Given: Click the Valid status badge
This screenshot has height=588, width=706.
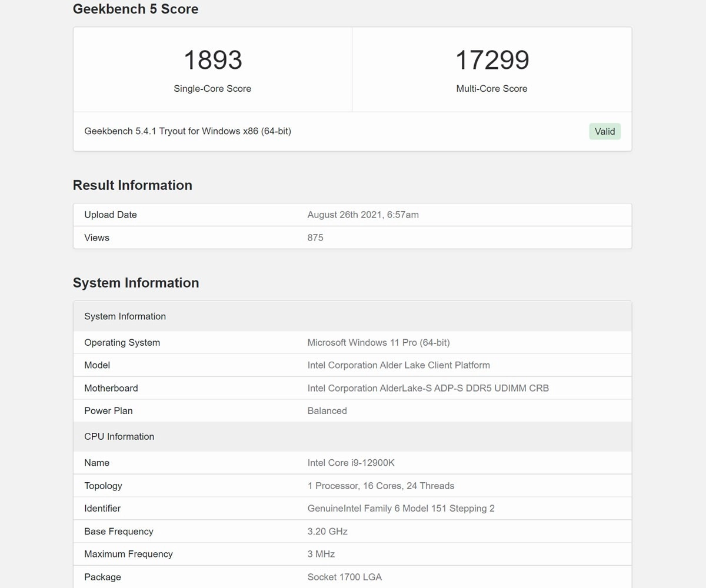Looking at the screenshot, I should tap(605, 132).
